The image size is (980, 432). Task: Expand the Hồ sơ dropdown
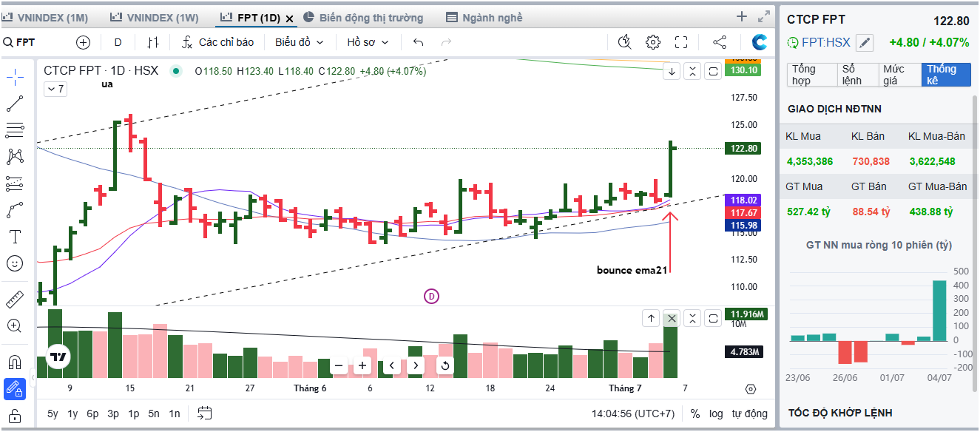(x=368, y=42)
